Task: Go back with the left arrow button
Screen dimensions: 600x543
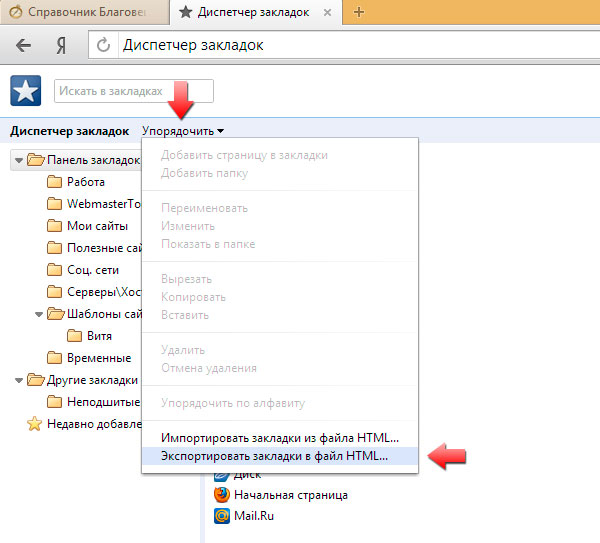Action: coord(23,45)
